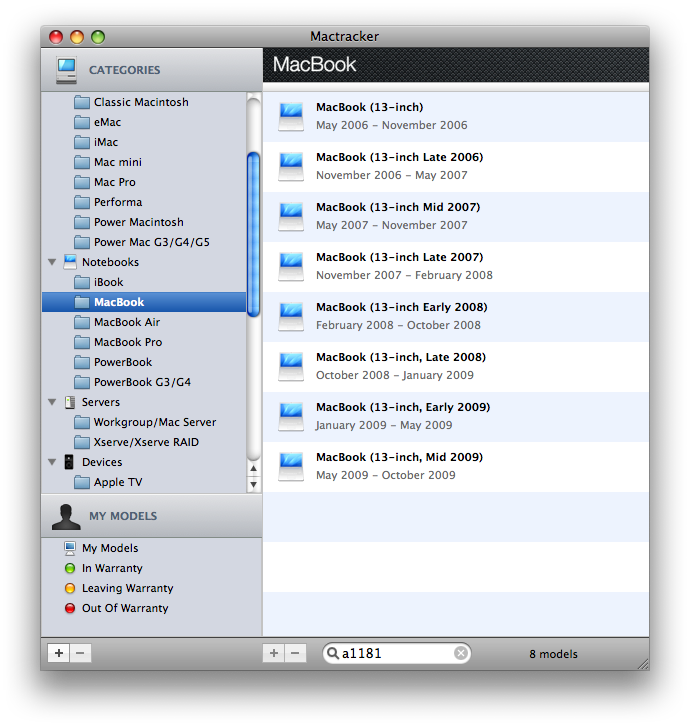690x726 pixels.
Task: Click the May 2006 – November 2006 text
Action: point(392,125)
